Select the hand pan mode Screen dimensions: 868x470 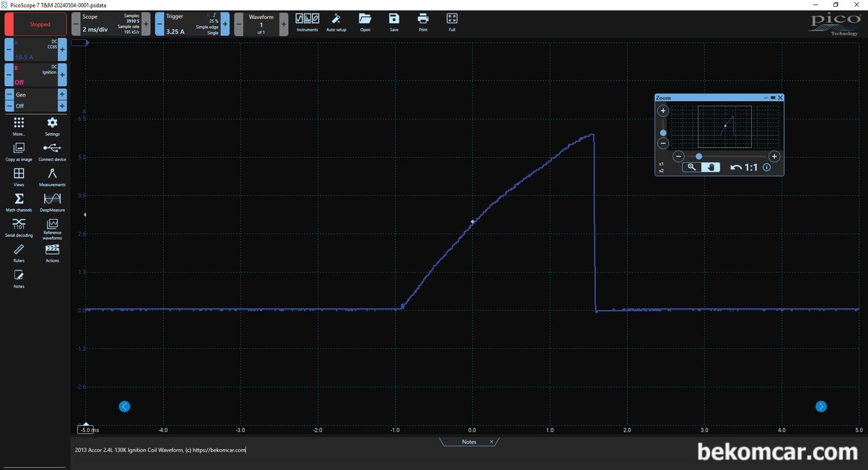tap(711, 167)
